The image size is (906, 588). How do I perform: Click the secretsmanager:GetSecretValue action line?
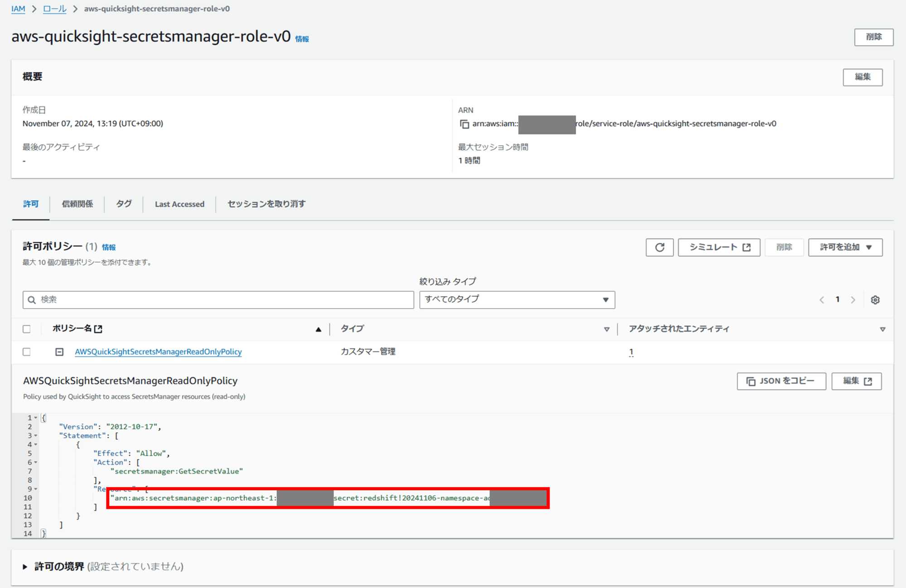click(x=177, y=471)
